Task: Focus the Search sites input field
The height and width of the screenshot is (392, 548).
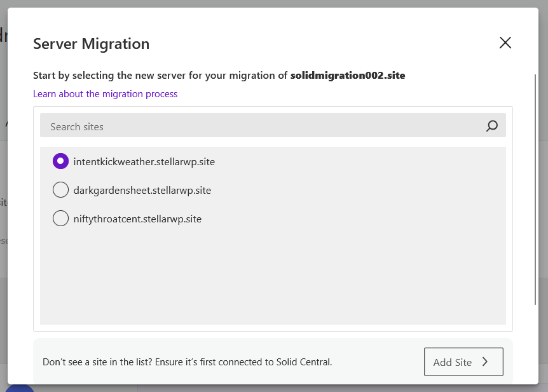Action: 254,126
